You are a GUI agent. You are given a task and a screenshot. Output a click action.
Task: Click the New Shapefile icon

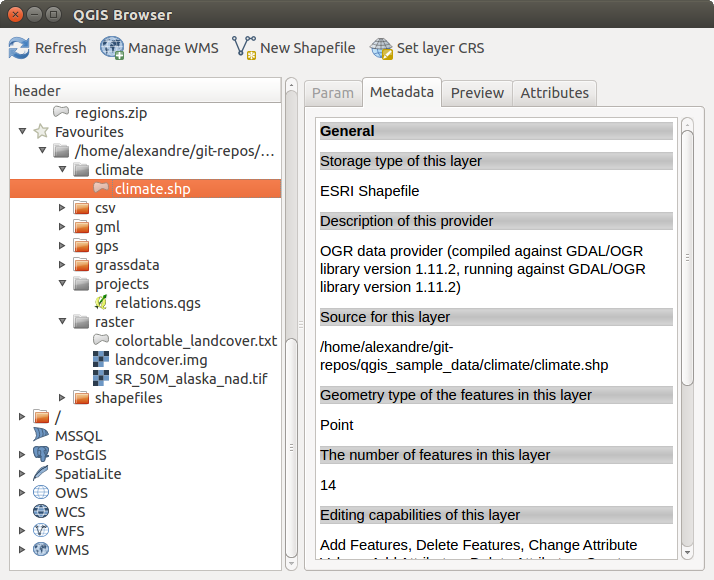(x=244, y=48)
